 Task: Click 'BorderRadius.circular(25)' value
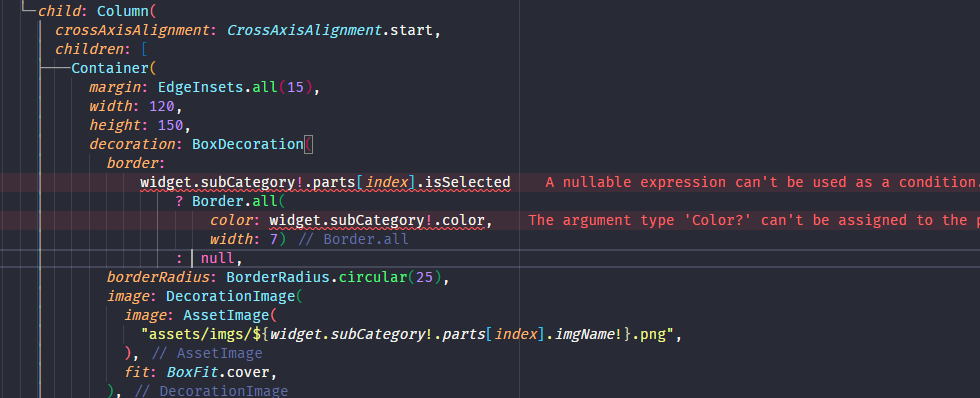tap(334, 277)
